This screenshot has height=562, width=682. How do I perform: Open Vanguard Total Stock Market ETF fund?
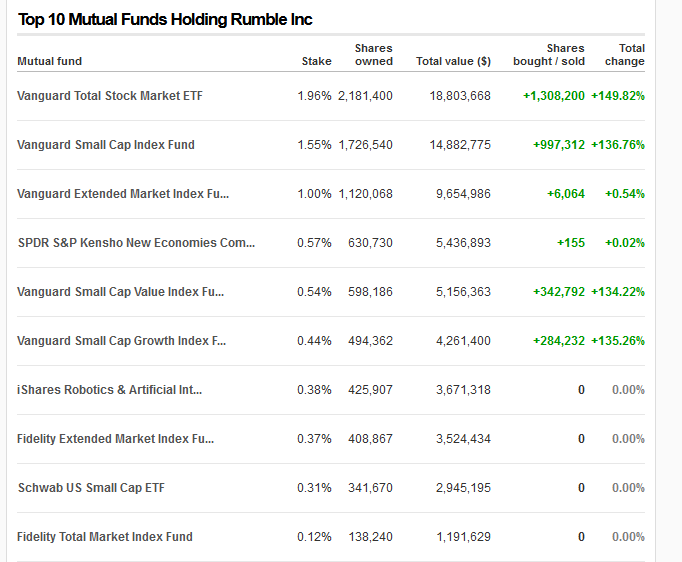[110, 96]
